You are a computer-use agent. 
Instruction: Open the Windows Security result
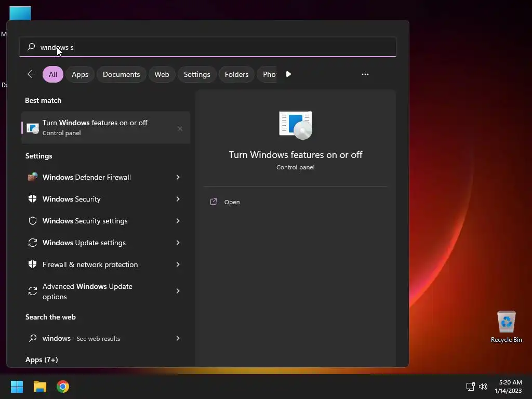pos(105,199)
